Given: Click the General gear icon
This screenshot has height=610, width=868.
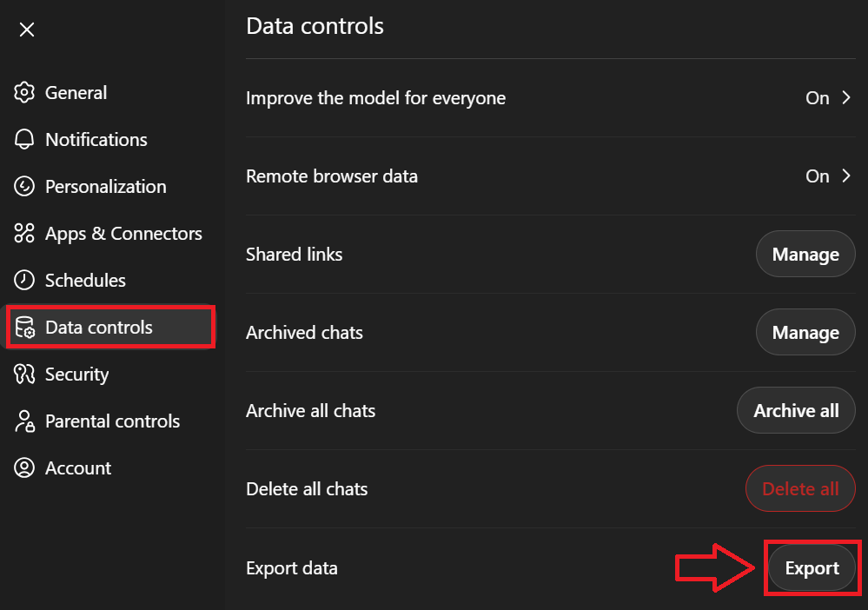Looking at the screenshot, I should (25, 92).
